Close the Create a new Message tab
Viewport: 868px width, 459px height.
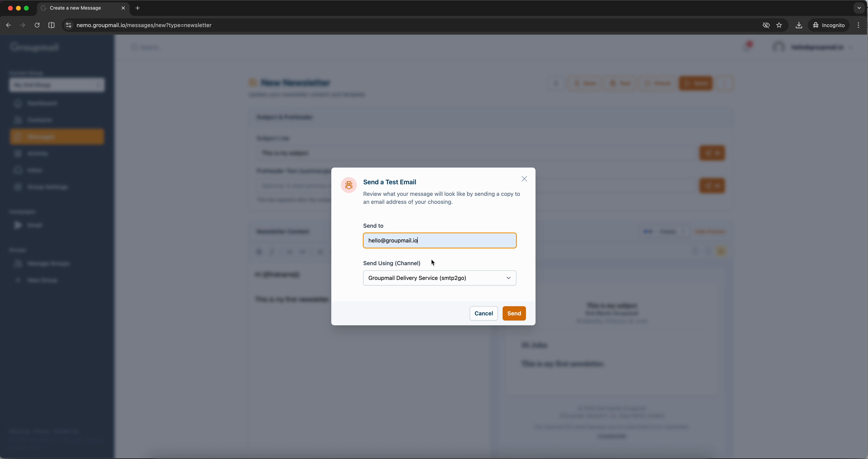point(123,8)
